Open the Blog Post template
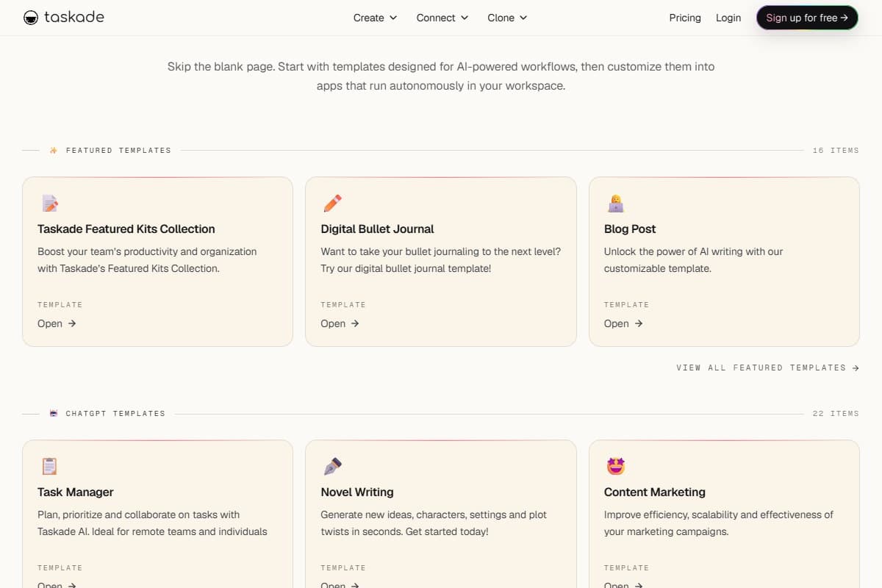 [x=623, y=323]
